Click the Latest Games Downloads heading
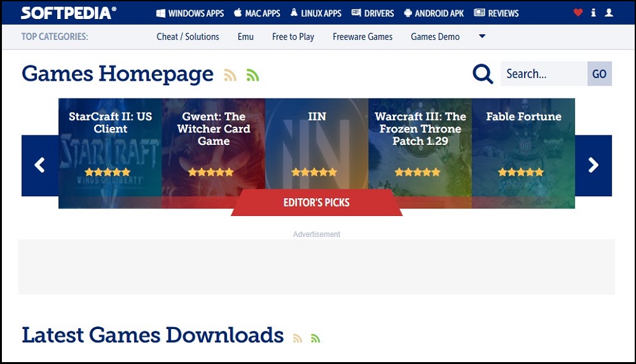 (x=153, y=335)
